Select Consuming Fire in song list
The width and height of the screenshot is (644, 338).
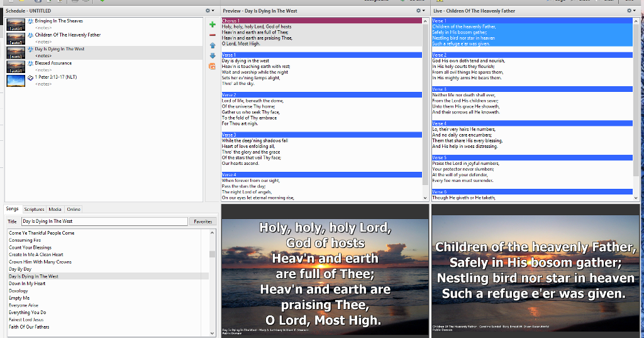pos(25,240)
